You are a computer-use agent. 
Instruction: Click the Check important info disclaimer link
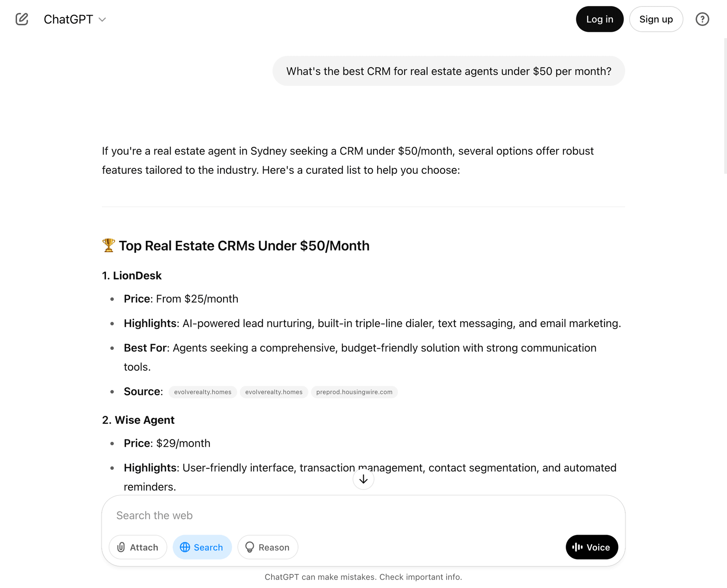point(420,577)
